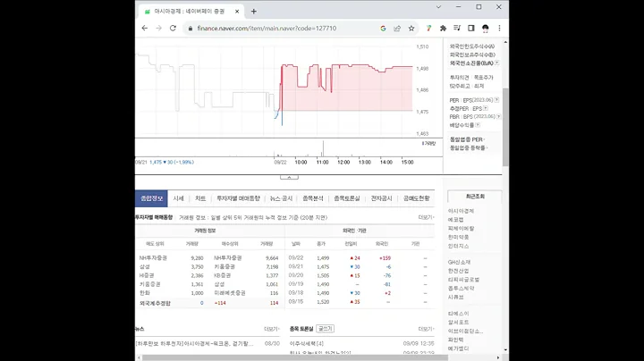The width and height of the screenshot is (644, 361).
Task: Click the vertical scrollbar thumb
Action: click(x=505, y=127)
